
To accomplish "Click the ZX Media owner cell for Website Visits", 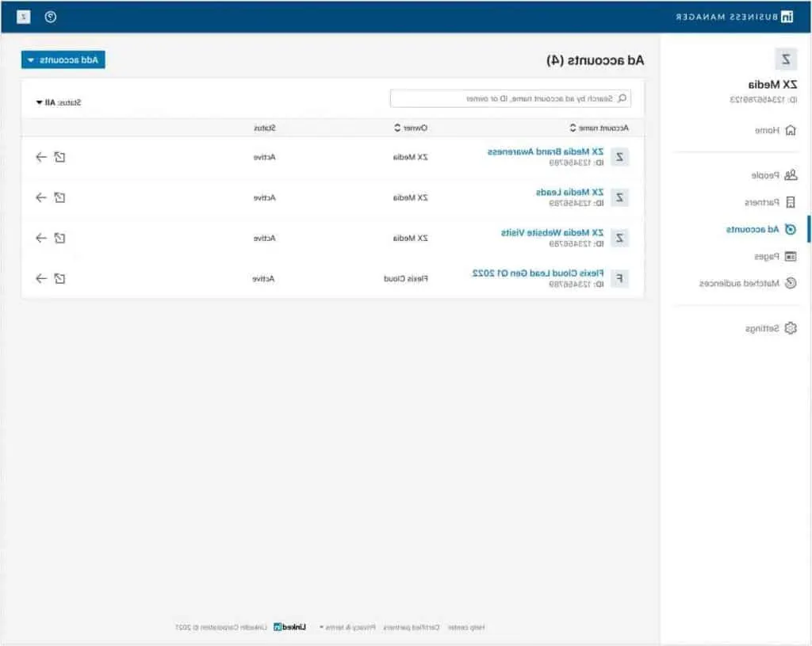I will coord(410,238).
